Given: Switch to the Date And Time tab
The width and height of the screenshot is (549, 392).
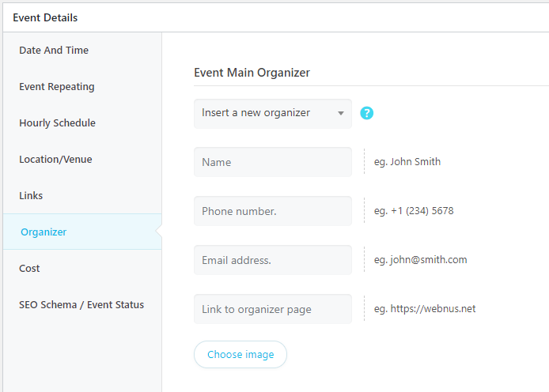Looking at the screenshot, I should pos(54,51).
